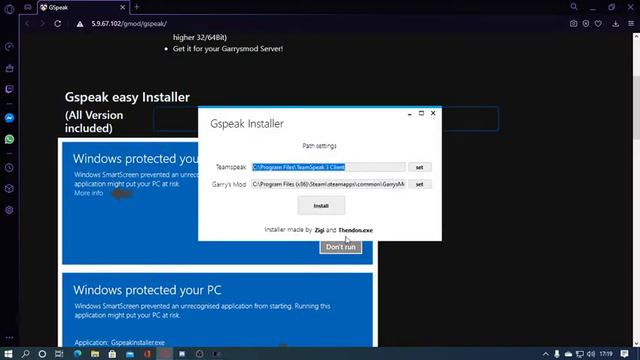
Task: Open network settings from the tray icon
Action: coord(580,354)
